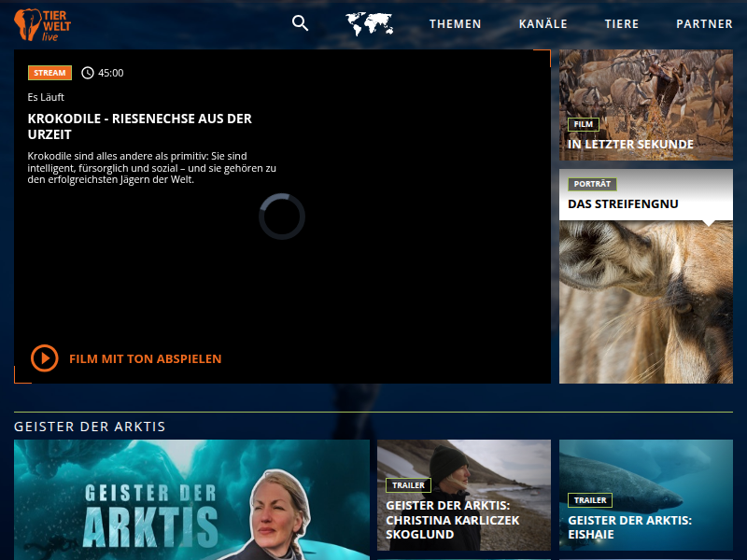
Task: Click Film mit Ton abspielen
Action: (145, 358)
